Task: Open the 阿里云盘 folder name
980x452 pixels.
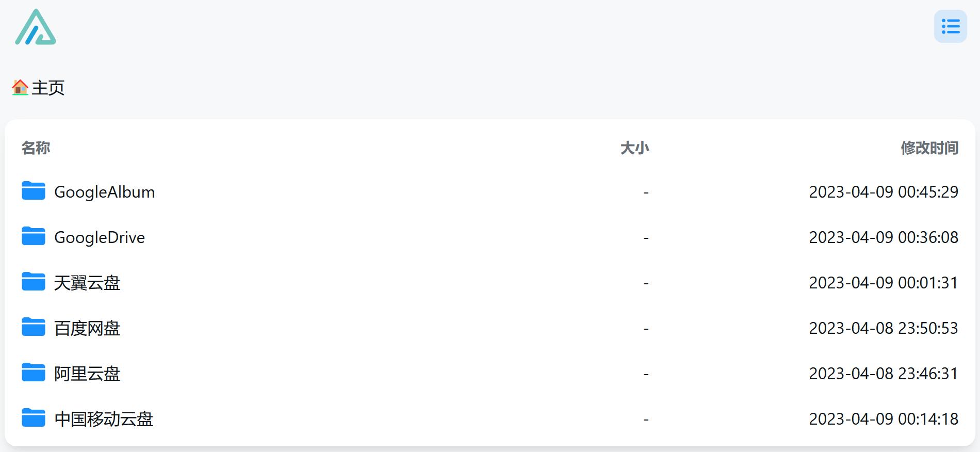Action: pyautogui.click(x=87, y=374)
